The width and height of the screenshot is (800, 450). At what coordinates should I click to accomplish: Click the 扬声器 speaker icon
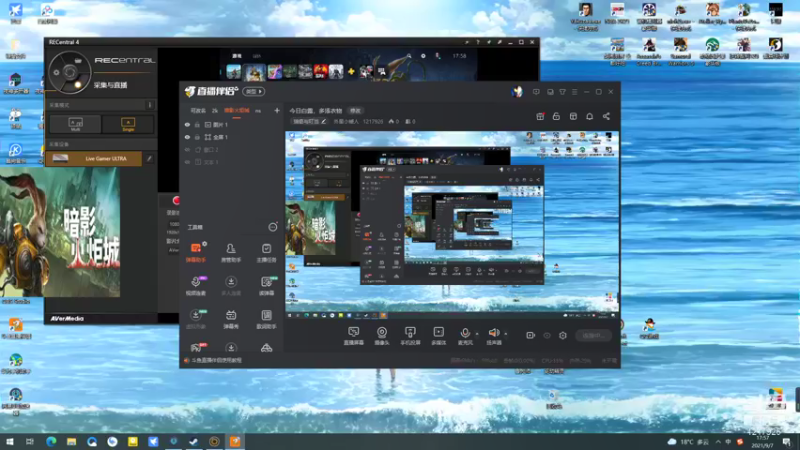[493, 333]
